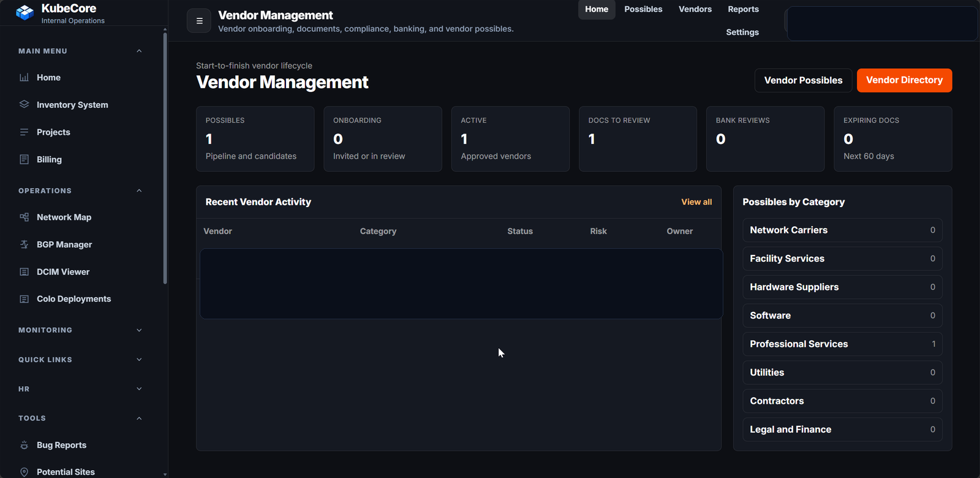Open the Settings tab

(x=742, y=32)
